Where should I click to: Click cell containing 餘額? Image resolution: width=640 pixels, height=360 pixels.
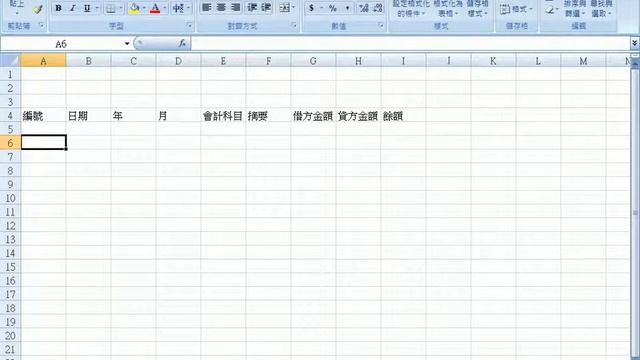coord(403,116)
